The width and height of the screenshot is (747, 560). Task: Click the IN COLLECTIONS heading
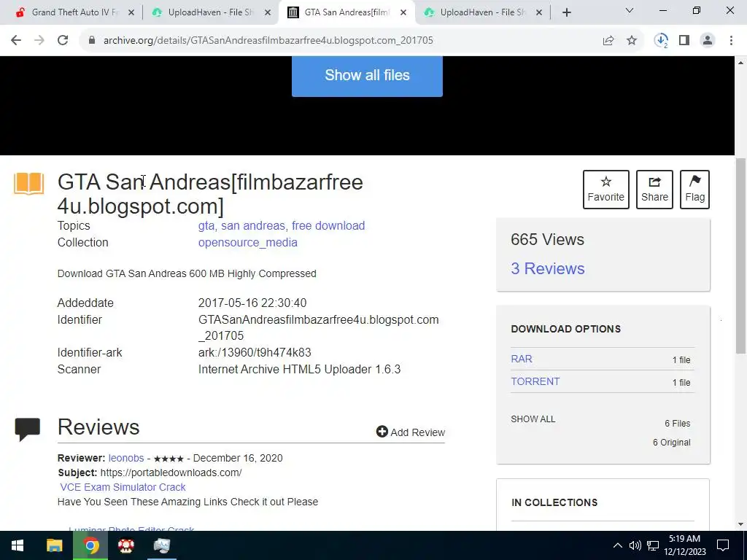coord(554,502)
